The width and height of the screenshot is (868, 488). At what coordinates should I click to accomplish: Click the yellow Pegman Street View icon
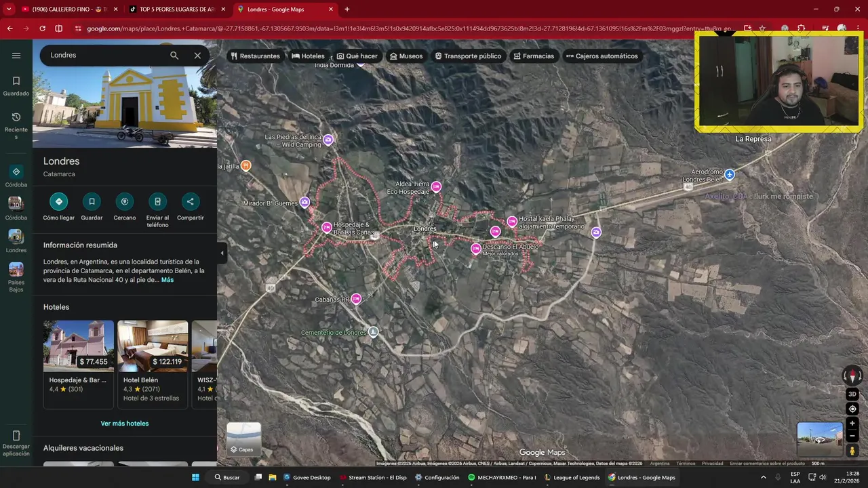point(852,451)
